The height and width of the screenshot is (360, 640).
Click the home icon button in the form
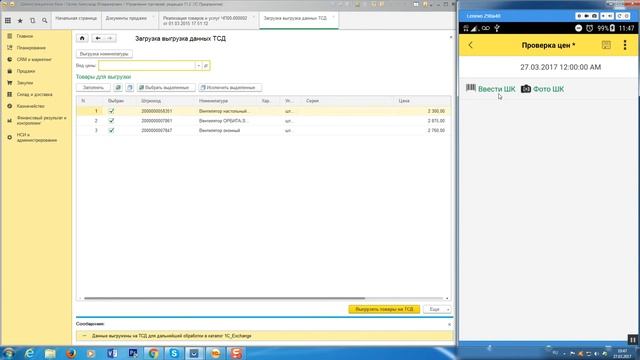click(82, 38)
